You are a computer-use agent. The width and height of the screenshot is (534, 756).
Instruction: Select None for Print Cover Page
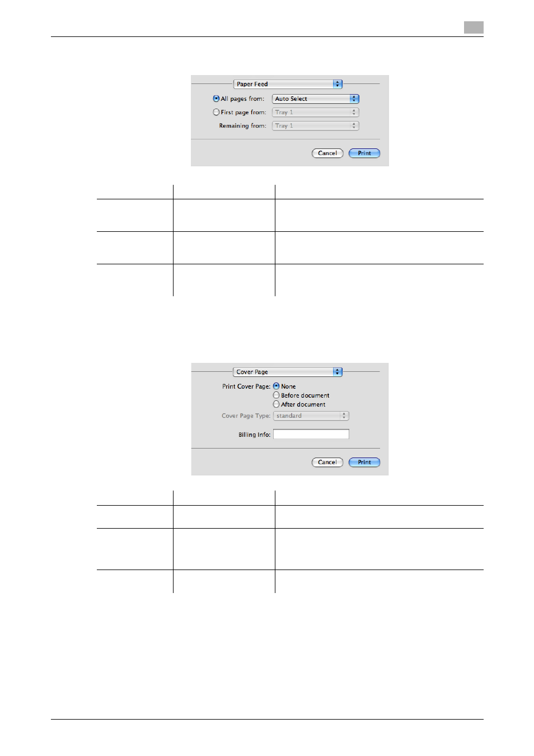tap(276, 386)
